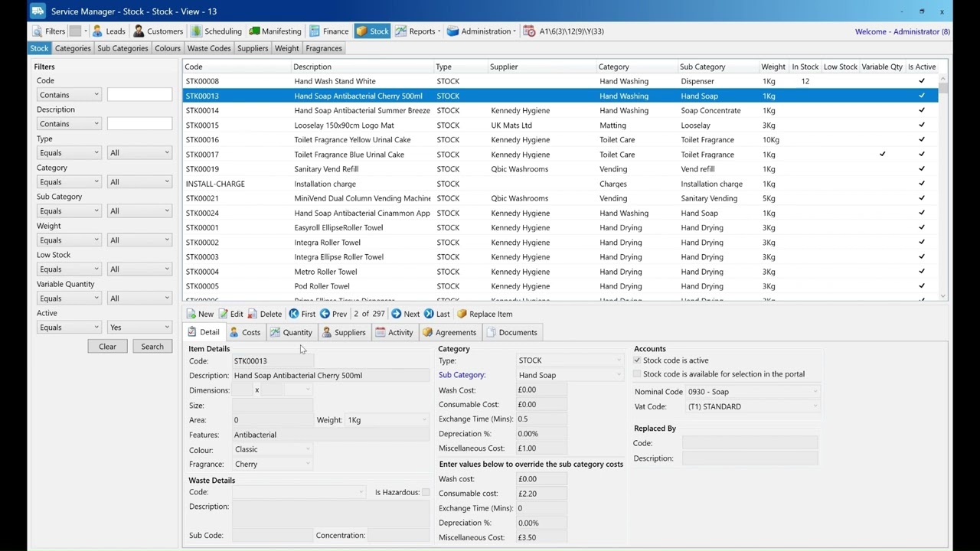Viewport: 980px width, 551px height.
Task: Toggle Variable Qty check for STK00017 row
Action: (882, 155)
